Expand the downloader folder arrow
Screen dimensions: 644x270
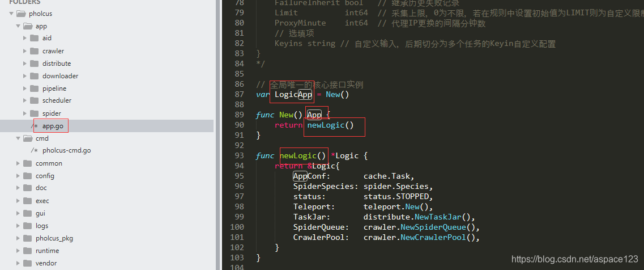click(25, 76)
